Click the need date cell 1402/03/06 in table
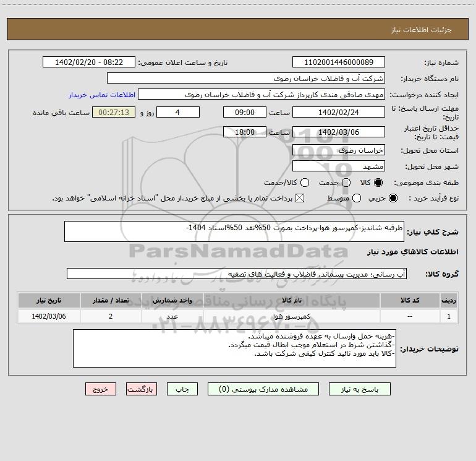Viewport: 476px width, 461px height. (x=49, y=316)
